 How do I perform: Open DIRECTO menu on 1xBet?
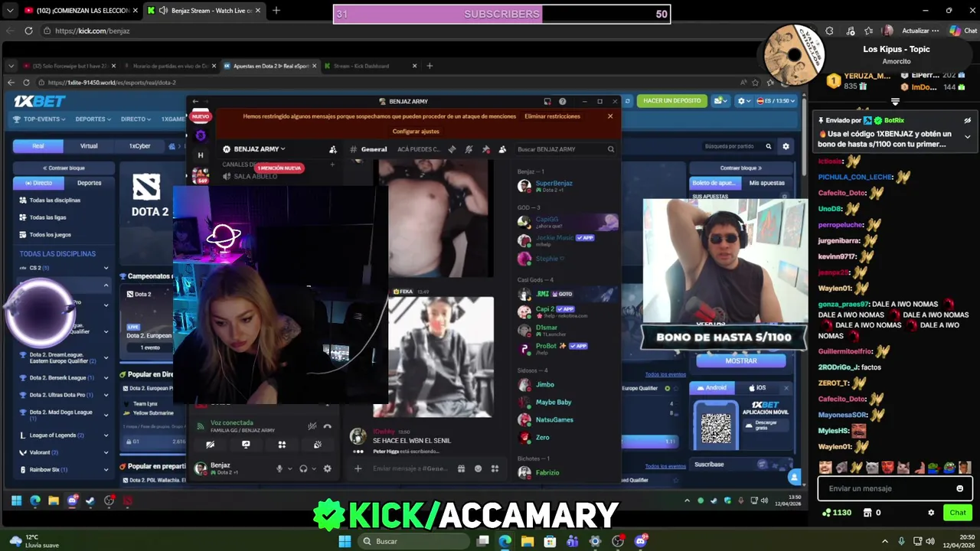pos(137,119)
